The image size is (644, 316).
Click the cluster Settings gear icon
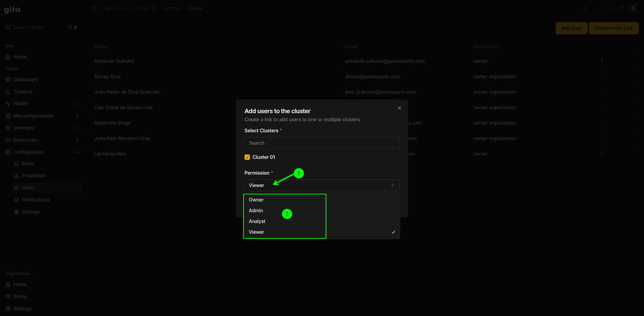pyautogui.click(x=16, y=212)
